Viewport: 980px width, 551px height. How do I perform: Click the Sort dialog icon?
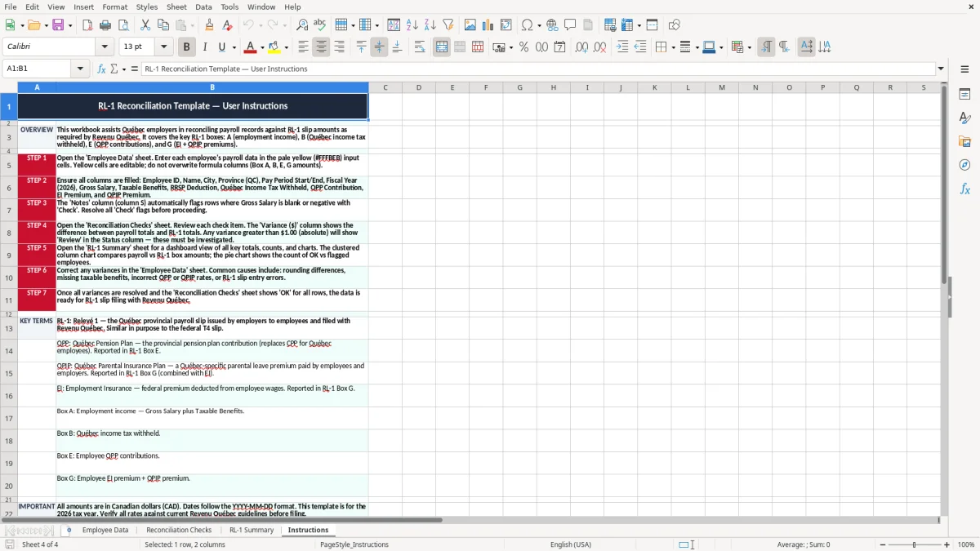click(x=394, y=25)
